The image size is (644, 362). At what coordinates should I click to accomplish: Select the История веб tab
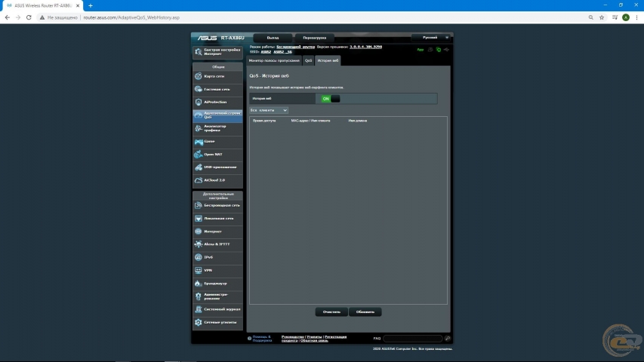coord(328,61)
